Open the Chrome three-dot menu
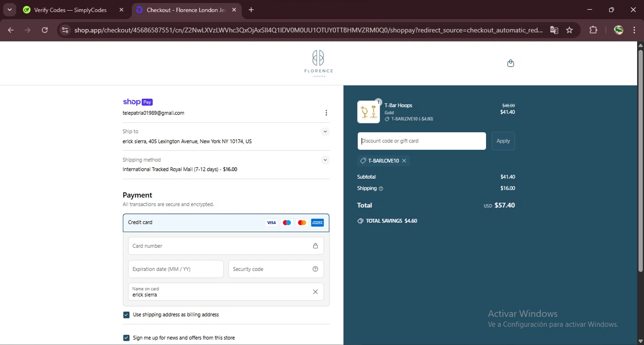644x345 pixels. click(634, 30)
